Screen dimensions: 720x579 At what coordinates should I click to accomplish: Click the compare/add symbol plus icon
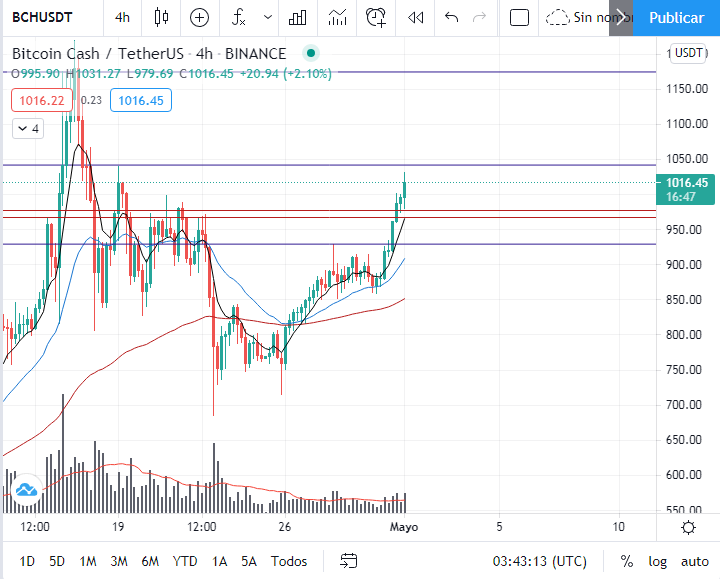pyautogui.click(x=199, y=17)
